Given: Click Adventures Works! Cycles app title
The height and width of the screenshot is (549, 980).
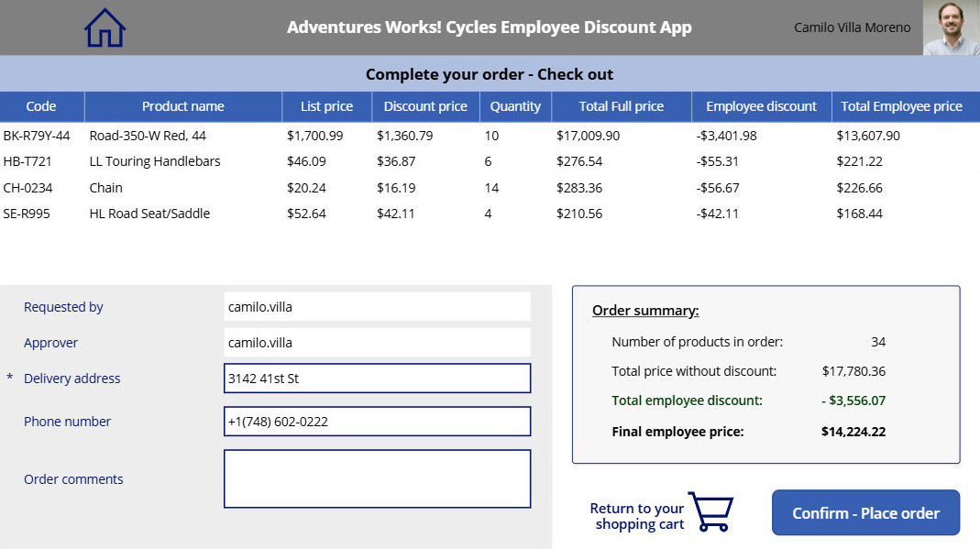Looking at the screenshot, I should [490, 27].
